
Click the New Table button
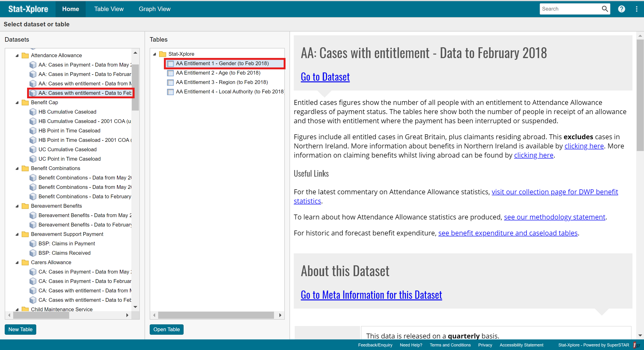click(x=20, y=328)
